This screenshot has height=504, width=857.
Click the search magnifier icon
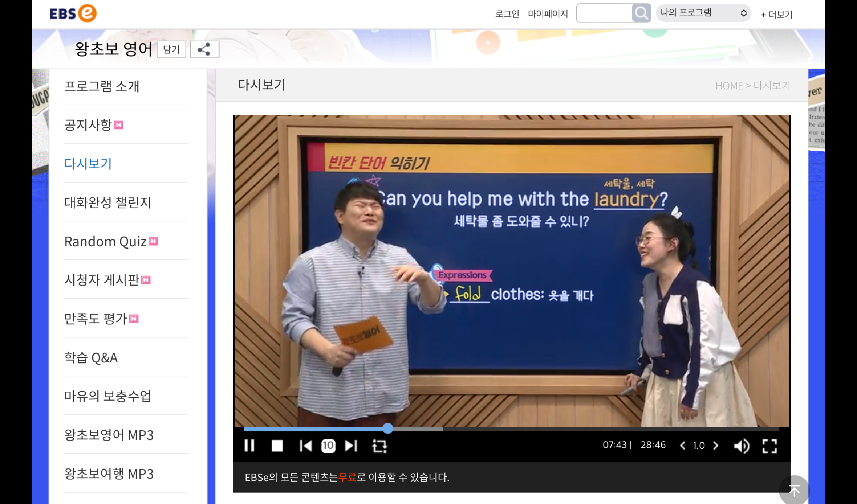point(641,13)
